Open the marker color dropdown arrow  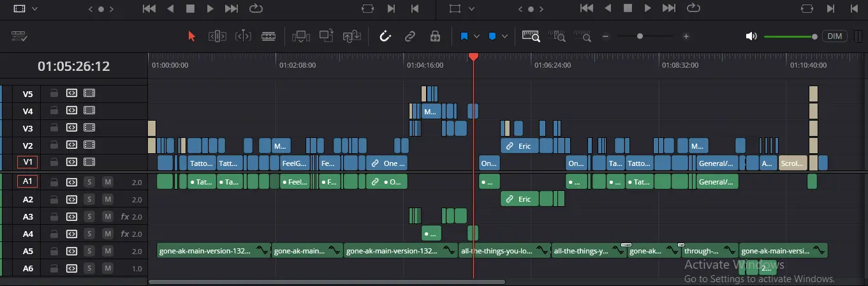(504, 36)
